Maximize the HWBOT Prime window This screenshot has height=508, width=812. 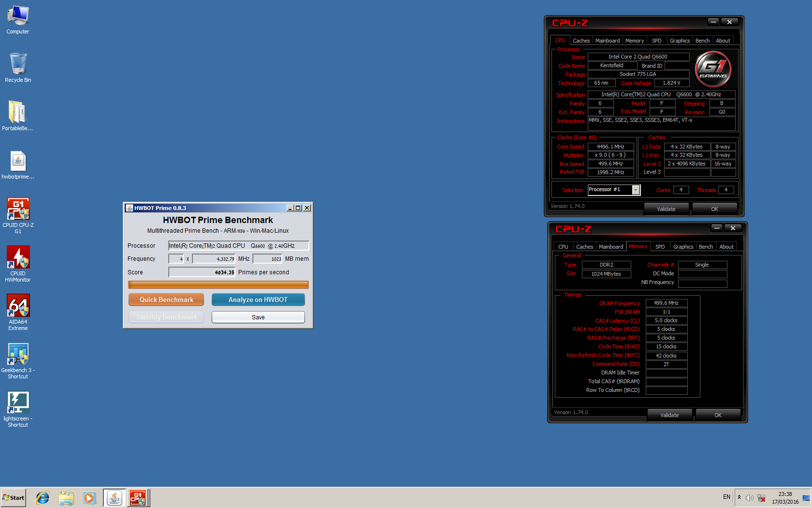(x=298, y=208)
